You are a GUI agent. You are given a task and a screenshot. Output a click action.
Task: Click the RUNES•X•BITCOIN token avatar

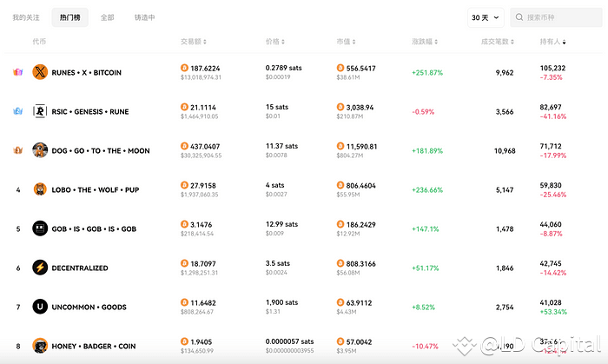coord(39,72)
